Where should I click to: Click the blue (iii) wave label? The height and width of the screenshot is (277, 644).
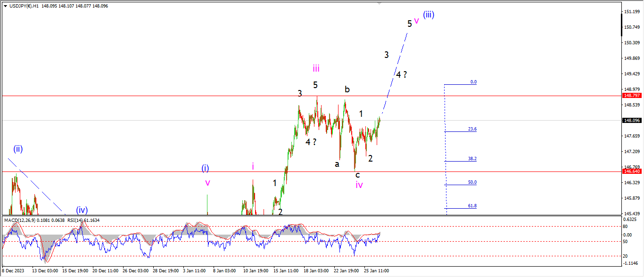point(429,15)
